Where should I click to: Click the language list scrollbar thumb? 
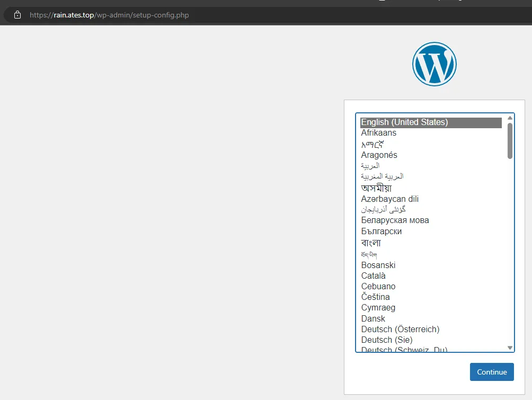click(x=510, y=141)
